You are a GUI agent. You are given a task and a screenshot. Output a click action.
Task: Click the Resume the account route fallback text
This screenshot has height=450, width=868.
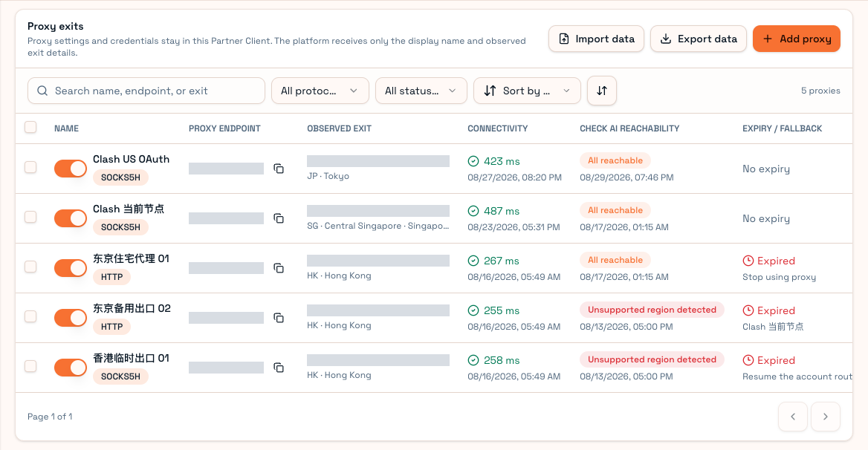[797, 376]
